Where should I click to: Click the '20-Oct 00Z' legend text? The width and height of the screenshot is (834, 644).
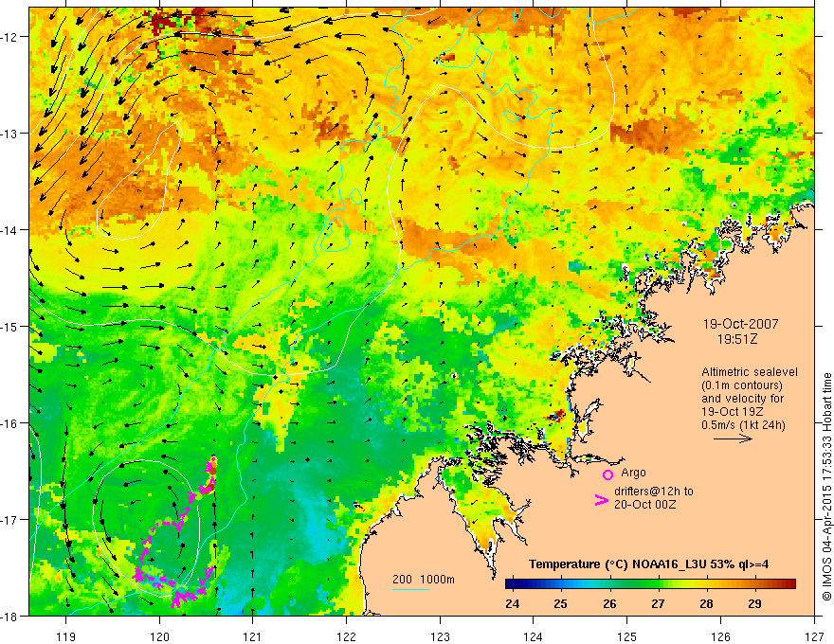(x=644, y=504)
